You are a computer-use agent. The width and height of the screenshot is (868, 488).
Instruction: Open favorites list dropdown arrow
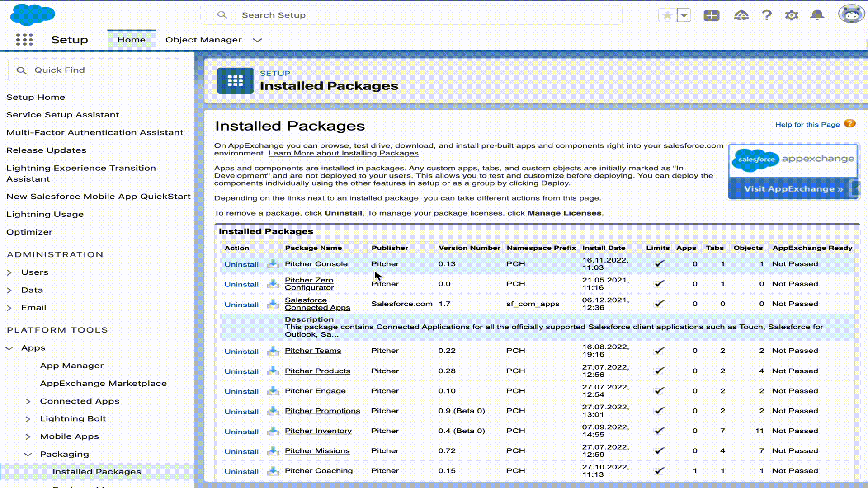tap(684, 15)
